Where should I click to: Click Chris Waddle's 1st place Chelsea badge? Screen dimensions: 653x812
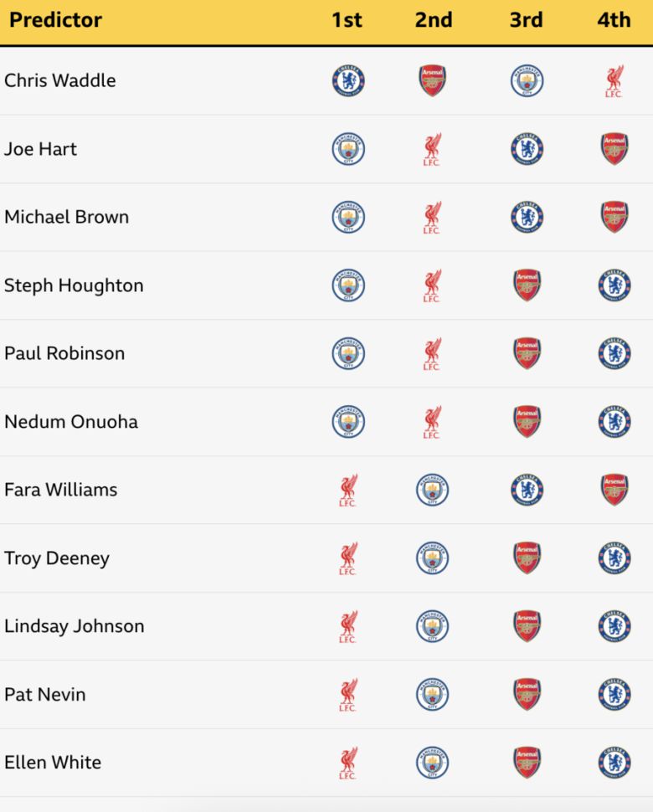348,81
